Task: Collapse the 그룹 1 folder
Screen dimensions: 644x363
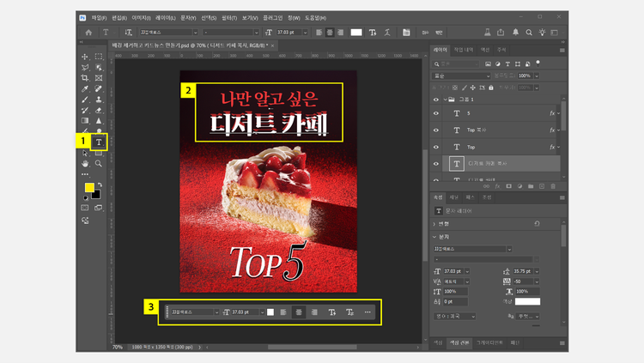Action: [447, 99]
